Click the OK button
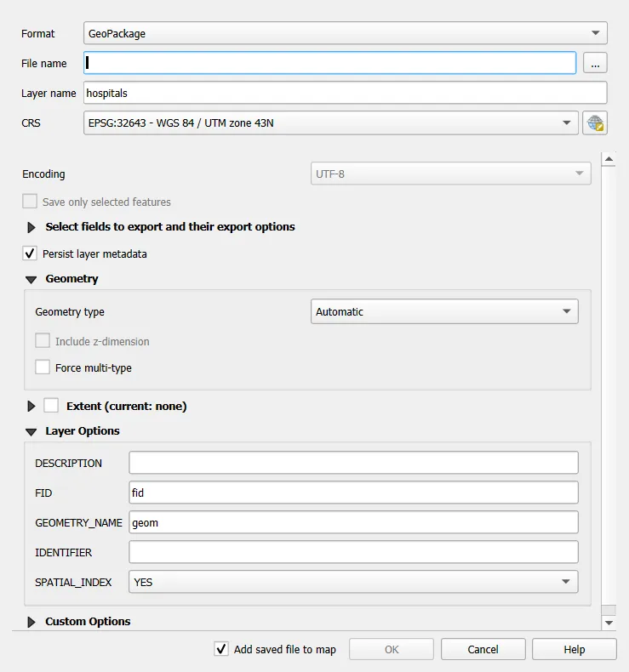Viewport: 629px width, 672px height. [x=392, y=649]
